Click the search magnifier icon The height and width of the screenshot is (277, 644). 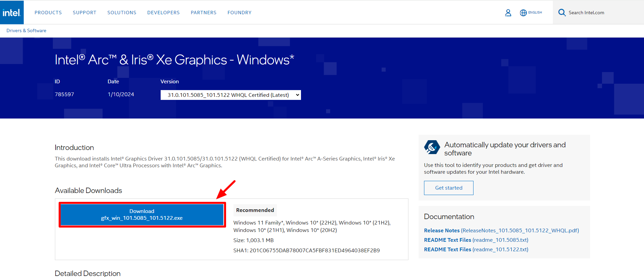(562, 13)
